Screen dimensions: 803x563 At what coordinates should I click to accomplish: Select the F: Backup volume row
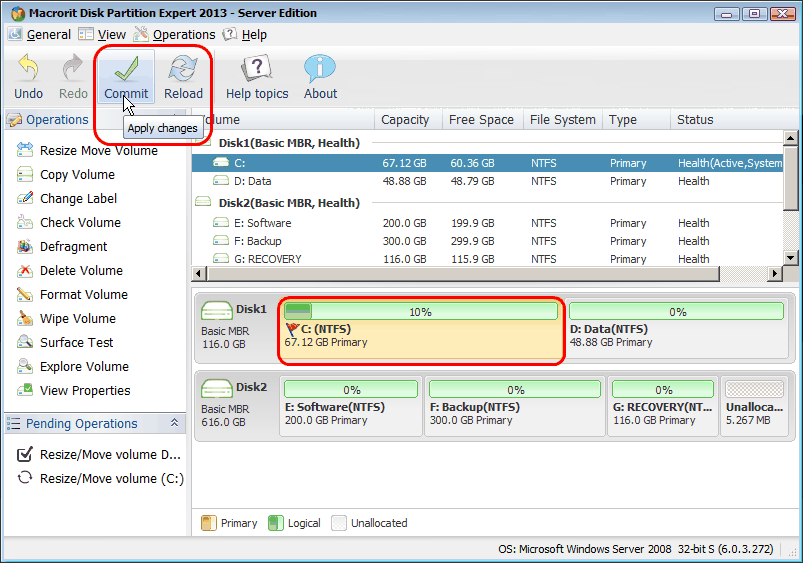pyautogui.click(x=487, y=241)
